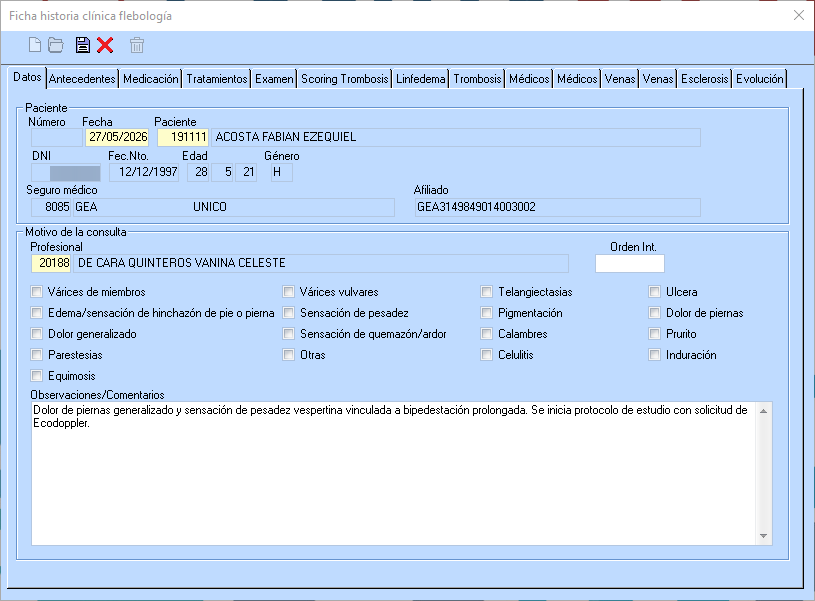Click the new blank record icon

pos(35,45)
